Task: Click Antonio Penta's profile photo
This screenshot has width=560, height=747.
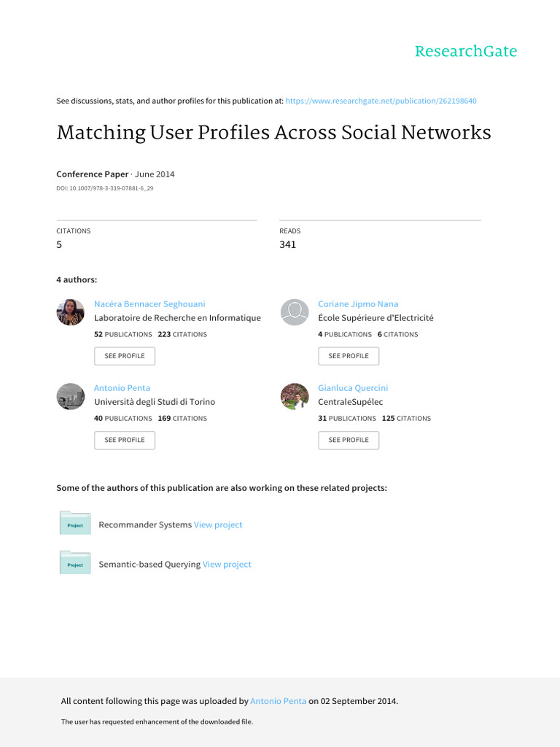Action: [71, 396]
